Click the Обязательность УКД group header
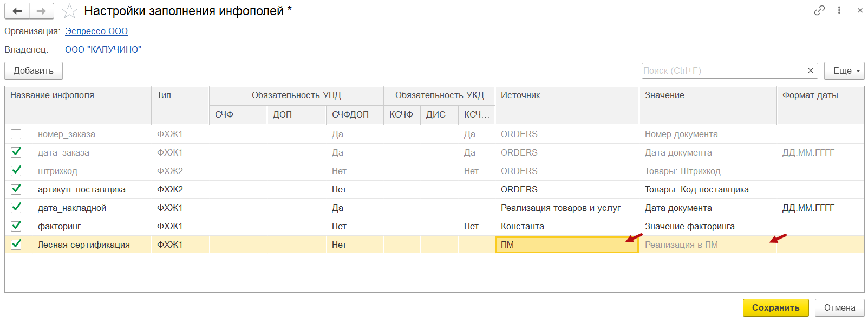The height and width of the screenshot is (321, 868). point(439,95)
